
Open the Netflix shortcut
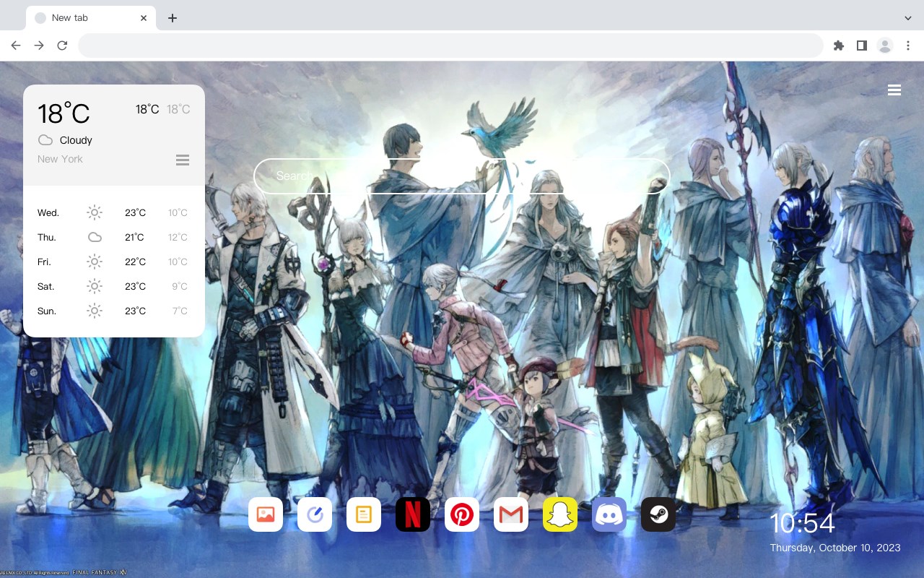coord(413,514)
